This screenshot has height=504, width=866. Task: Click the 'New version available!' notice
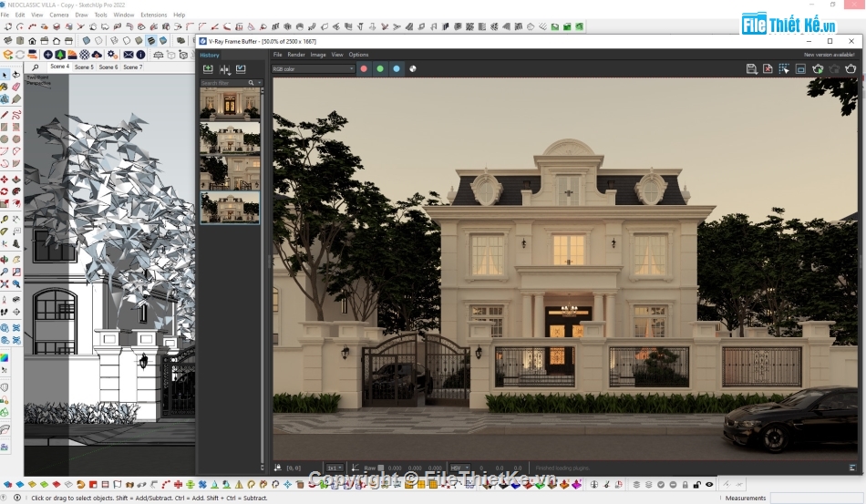point(829,55)
